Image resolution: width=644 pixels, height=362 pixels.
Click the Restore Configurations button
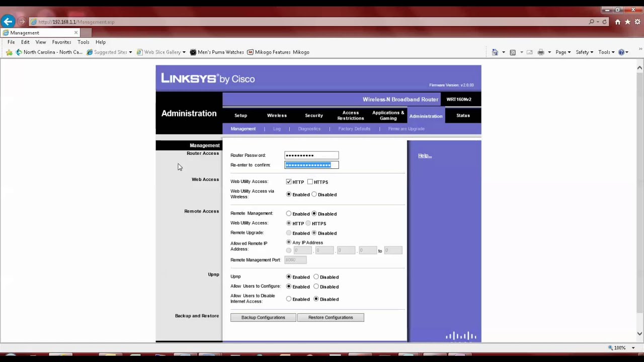point(331,317)
